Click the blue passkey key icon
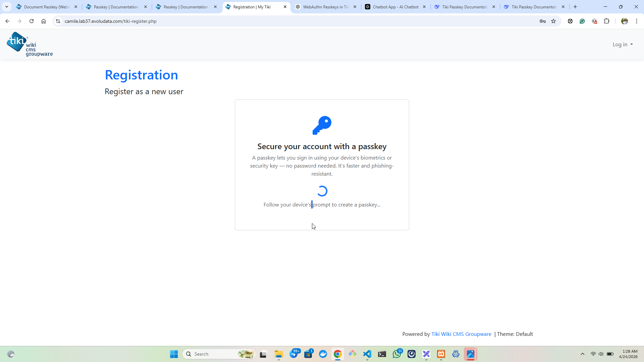 pos(322,125)
